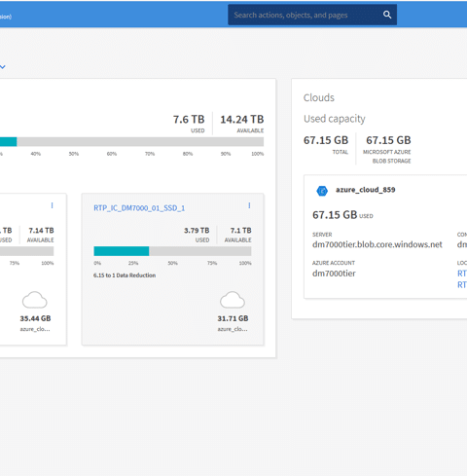The height and width of the screenshot is (476, 467).
Task: Focus the Search actions, objects, and pages field
Action: 312,15
